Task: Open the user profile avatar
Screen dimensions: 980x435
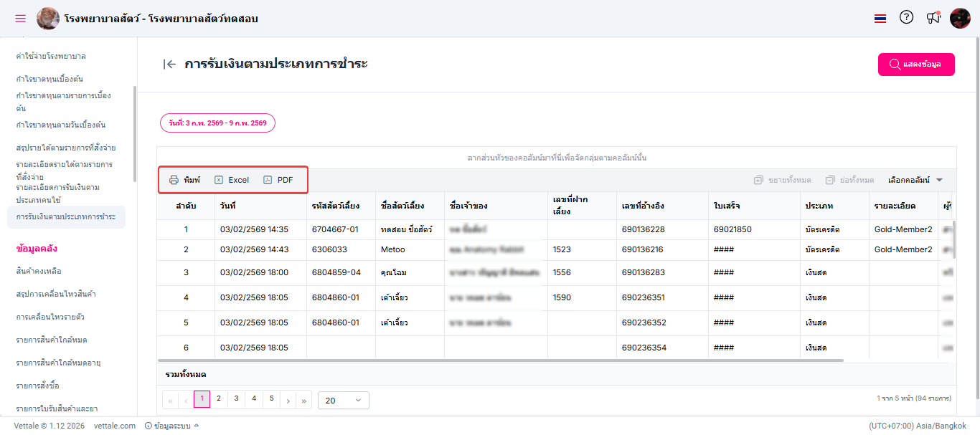Action: (x=960, y=19)
